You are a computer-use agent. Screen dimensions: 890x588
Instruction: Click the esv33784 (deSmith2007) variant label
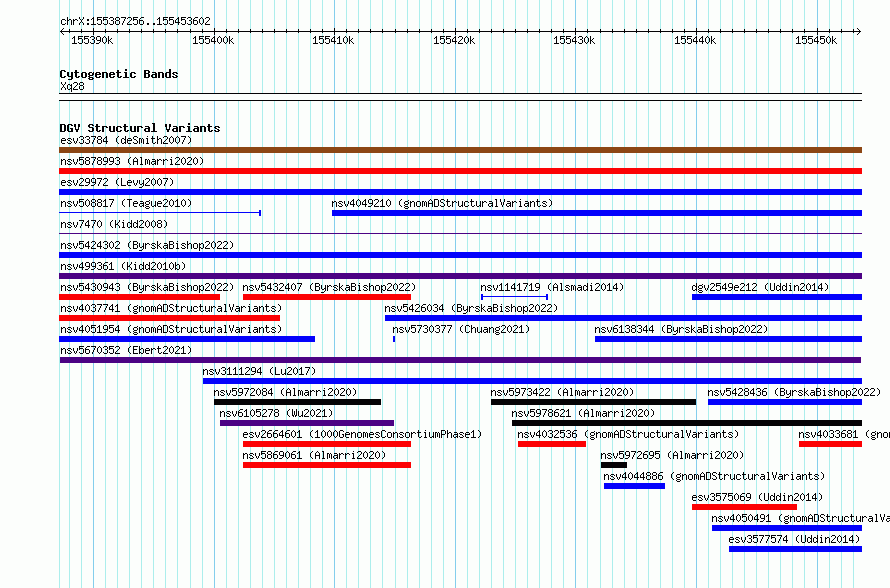(126, 140)
